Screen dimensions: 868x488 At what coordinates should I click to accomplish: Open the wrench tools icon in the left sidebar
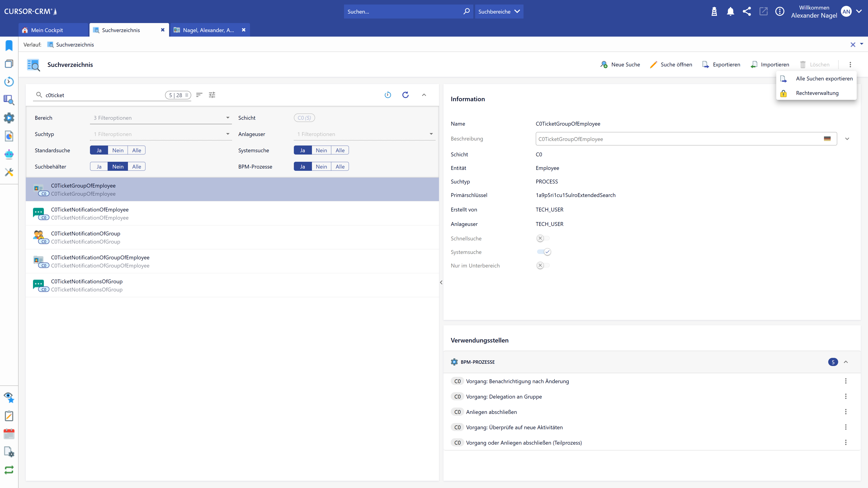9,172
